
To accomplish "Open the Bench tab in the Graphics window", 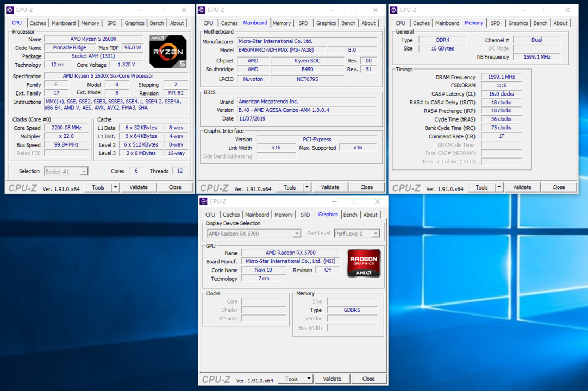I will point(351,215).
